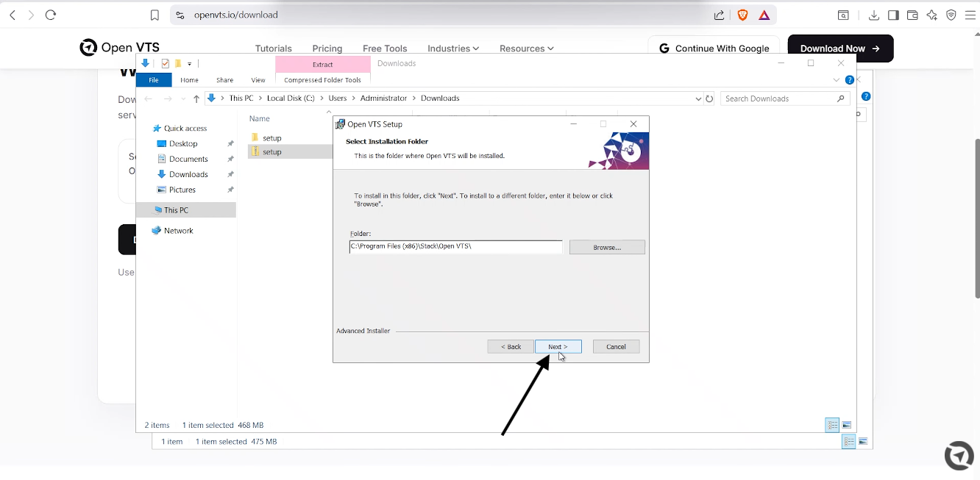Viewport: 980px width, 480px height.
Task: Open the recent locations dropdown arrow
Action: [183, 98]
